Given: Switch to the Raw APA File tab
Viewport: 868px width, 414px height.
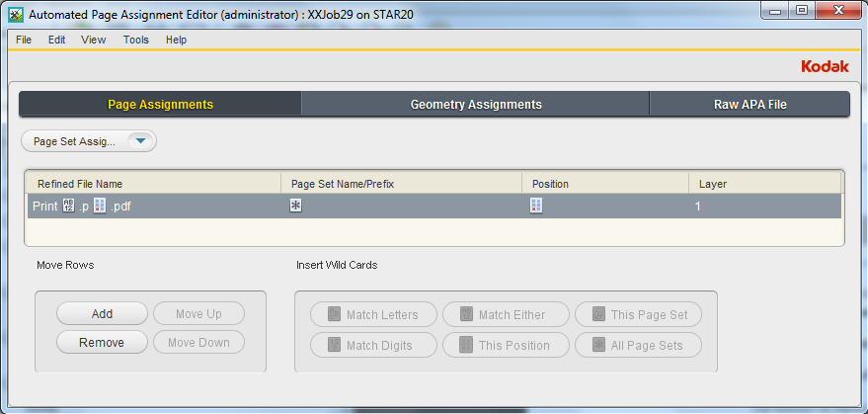Looking at the screenshot, I should point(750,105).
